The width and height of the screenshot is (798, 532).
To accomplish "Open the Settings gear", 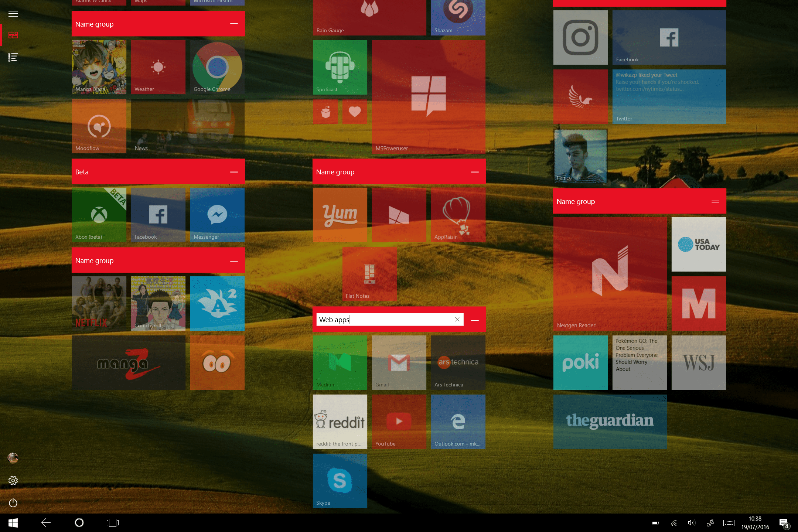I will pos(13,480).
